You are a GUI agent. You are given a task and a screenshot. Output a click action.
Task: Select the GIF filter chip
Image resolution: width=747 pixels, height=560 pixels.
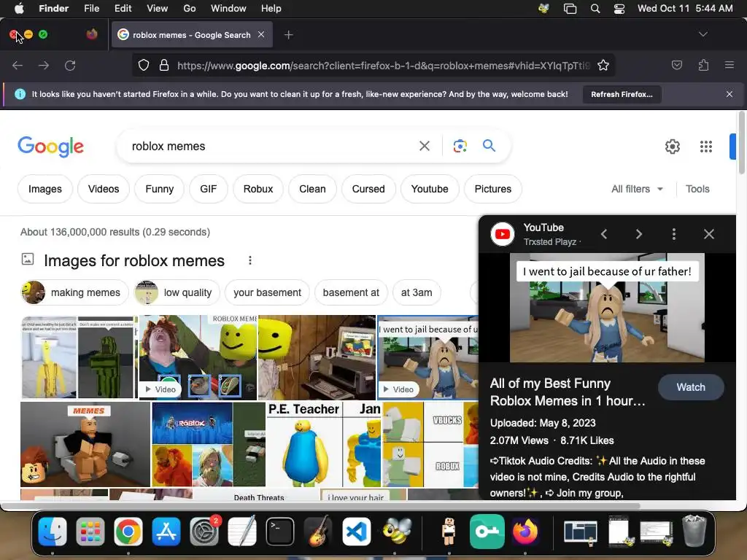tap(208, 189)
